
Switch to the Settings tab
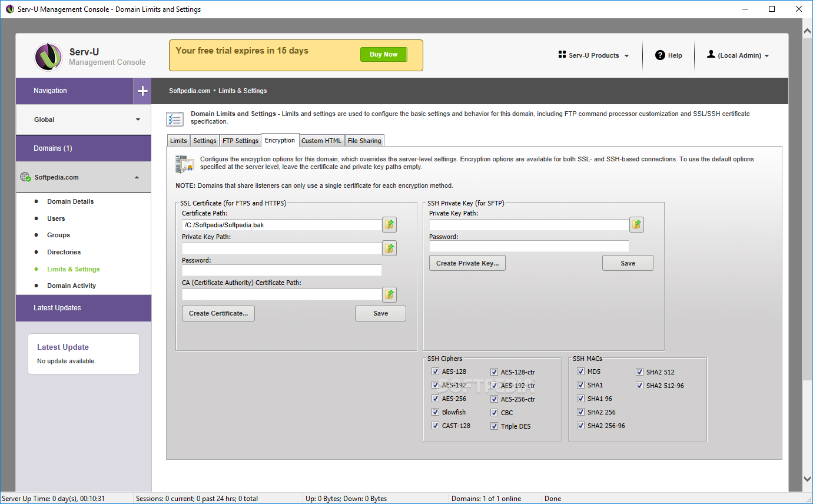coord(205,141)
